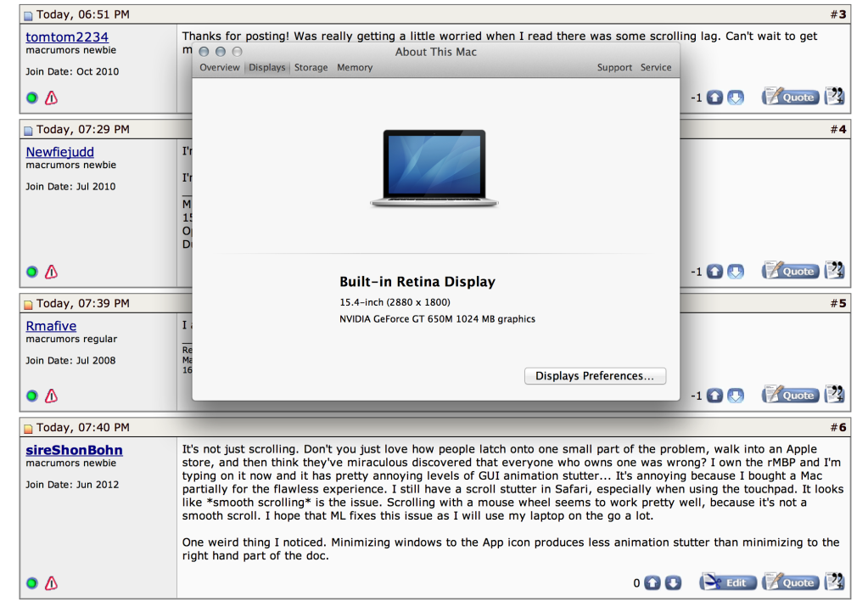Open sireShonBohn's profile link
The height and width of the screenshot is (607, 868).
pos(74,450)
